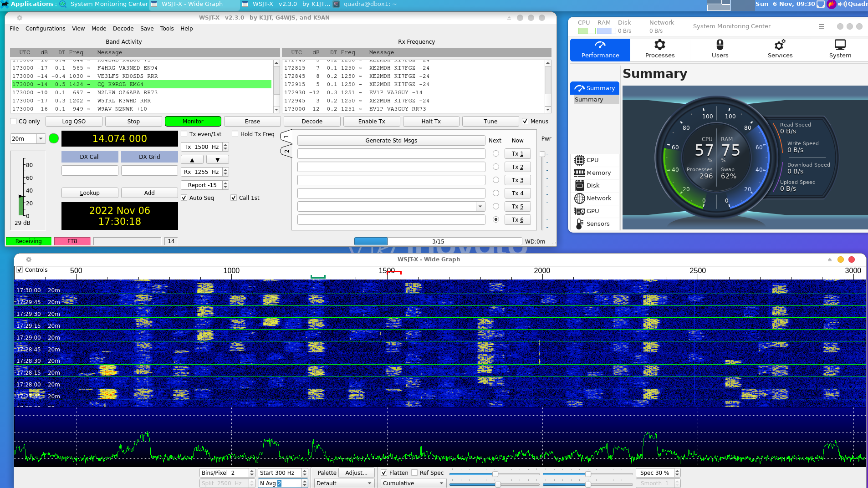The width and height of the screenshot is (868, 488).
Task: Select message tab 2 beside Tx fields
Action: [286, 151]
